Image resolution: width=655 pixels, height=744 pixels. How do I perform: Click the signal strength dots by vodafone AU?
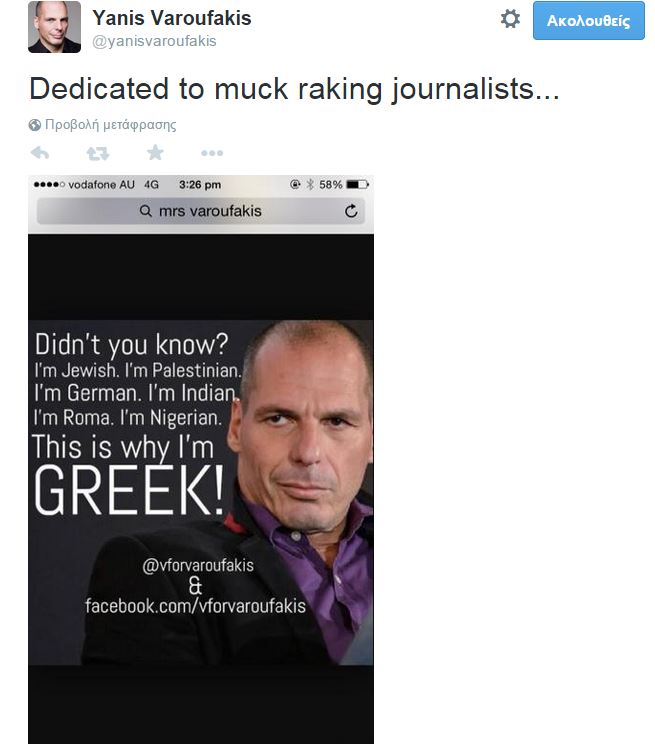[49, 185]
